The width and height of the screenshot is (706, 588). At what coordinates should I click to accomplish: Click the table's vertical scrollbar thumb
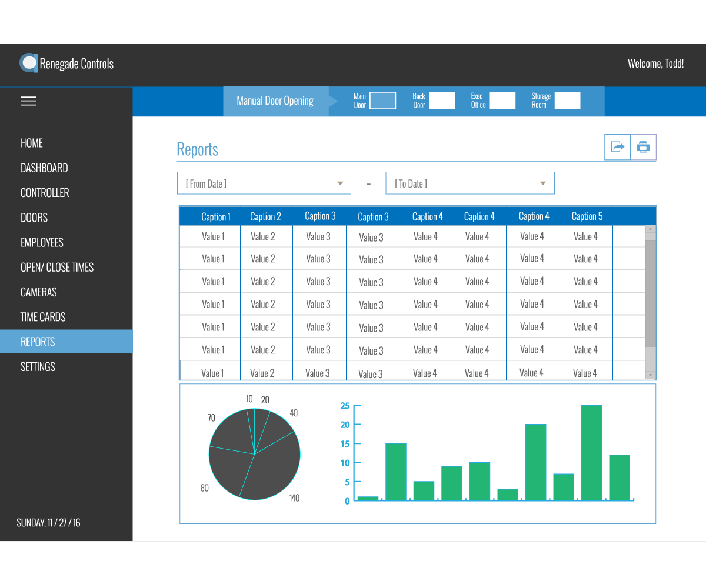pos(650,292)
